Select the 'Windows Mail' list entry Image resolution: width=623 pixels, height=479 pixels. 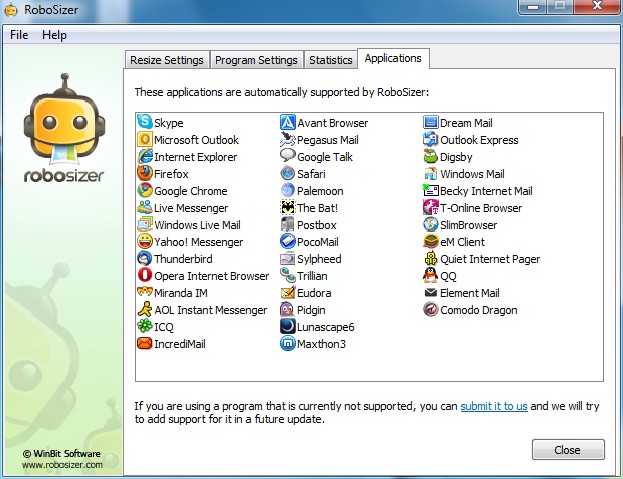point(464,174)
